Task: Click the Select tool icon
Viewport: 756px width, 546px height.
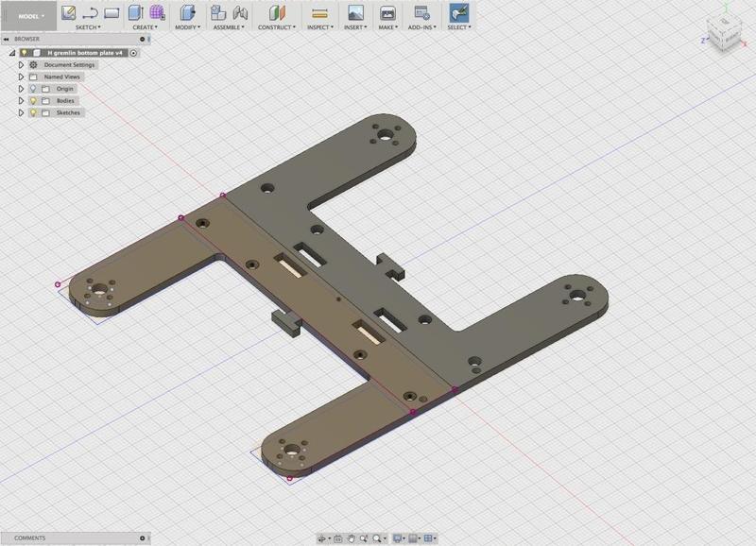Action: (x=459, y=13)
